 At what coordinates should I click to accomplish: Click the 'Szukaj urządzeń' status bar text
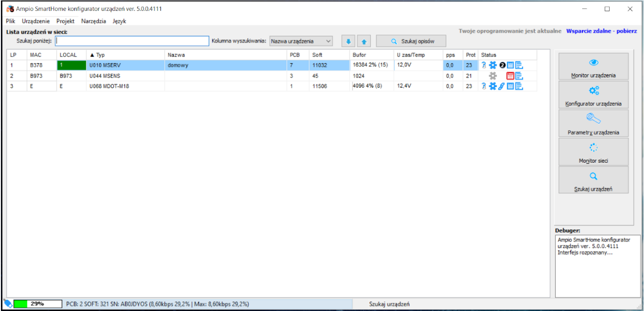pyautogui.click(x=389, y=304)
